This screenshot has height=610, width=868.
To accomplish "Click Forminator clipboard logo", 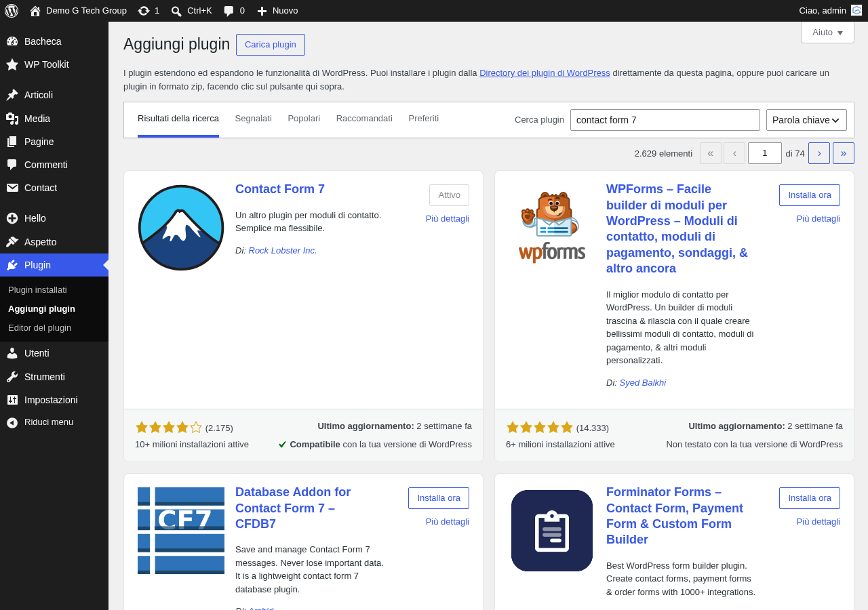I will (x=552, y=531).
